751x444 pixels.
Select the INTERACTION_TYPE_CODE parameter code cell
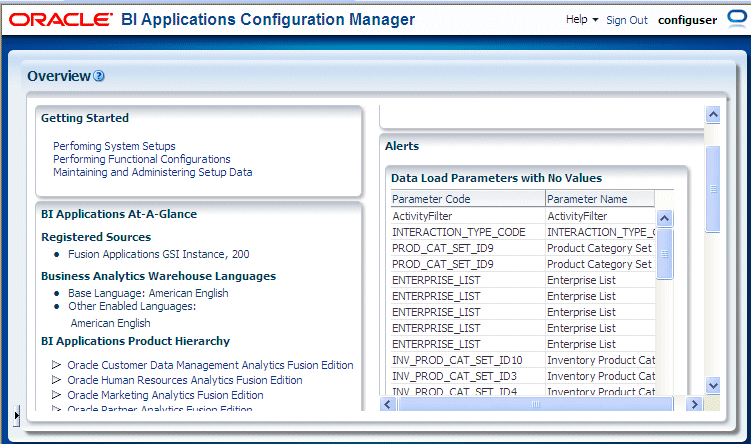[468, 232]
